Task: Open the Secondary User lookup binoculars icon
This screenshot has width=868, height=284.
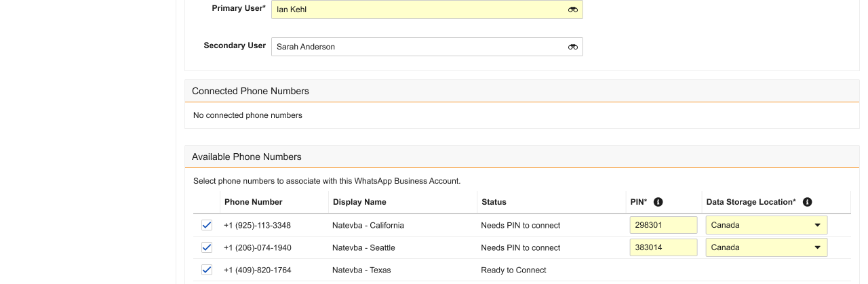Action: (x=573, y=47)
